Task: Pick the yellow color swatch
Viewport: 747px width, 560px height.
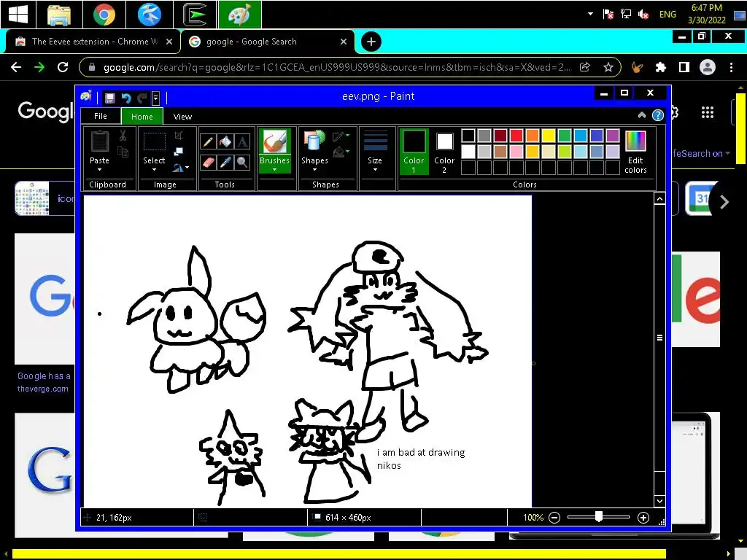Action: tap(549, 136)
